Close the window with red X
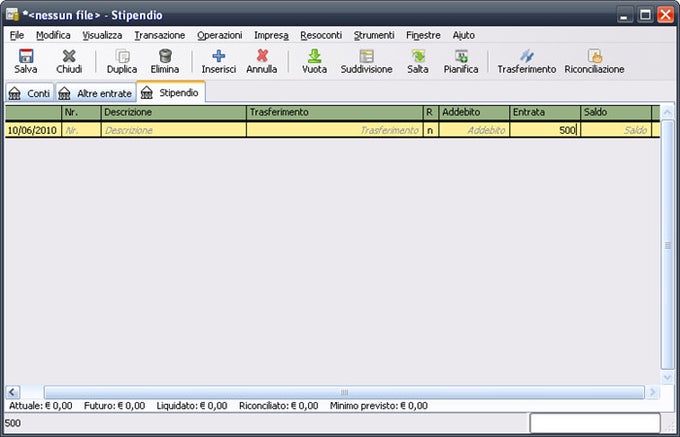Screen dimensions: 680x437 [665, 15]
